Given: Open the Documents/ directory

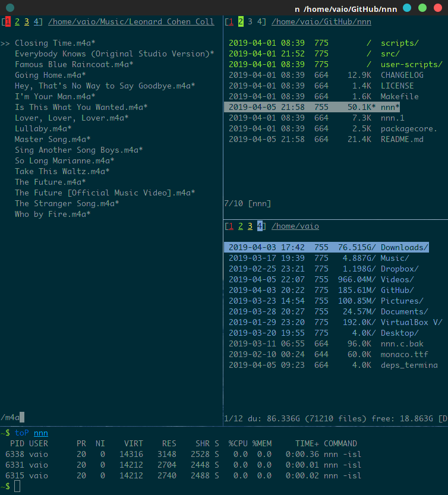Looking at the screenshot, I should pyautogui.click(x=405, y=312).
